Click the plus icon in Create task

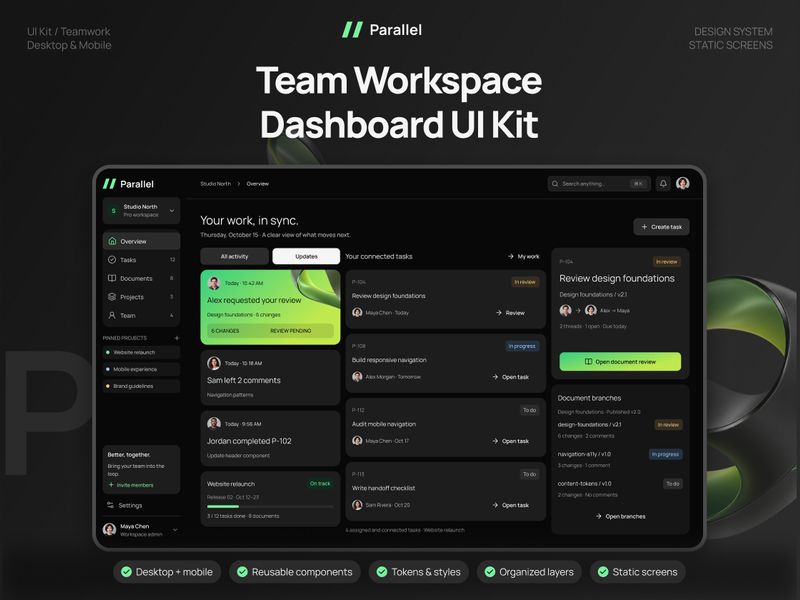click(x=644, y=227)
